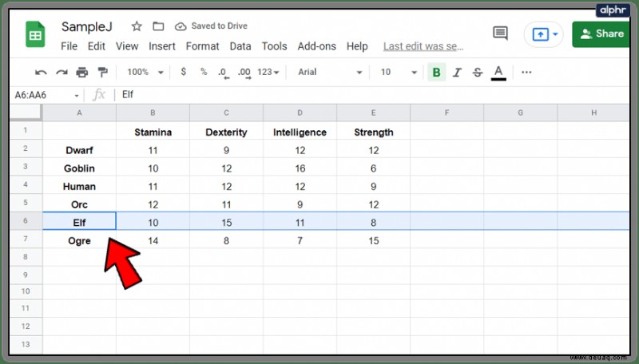The width and height of the screenshot is (639, 364).
Task: Open the Arial font dropdown
Action: [330, 72]
